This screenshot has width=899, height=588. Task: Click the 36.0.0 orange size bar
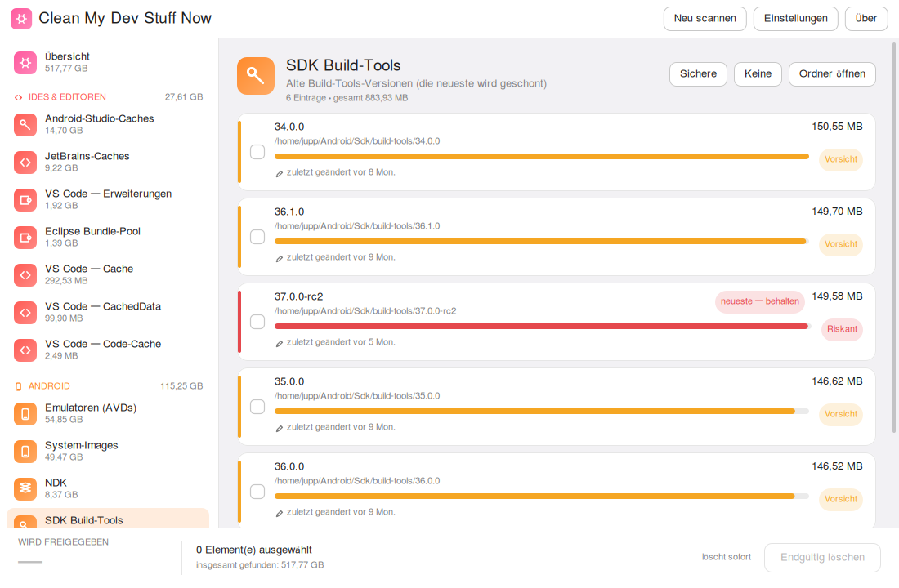point(534,497)
